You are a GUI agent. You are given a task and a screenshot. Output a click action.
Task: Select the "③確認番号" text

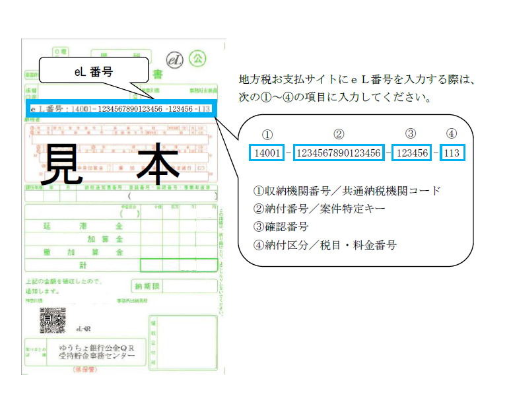click(x=281, y=227)
